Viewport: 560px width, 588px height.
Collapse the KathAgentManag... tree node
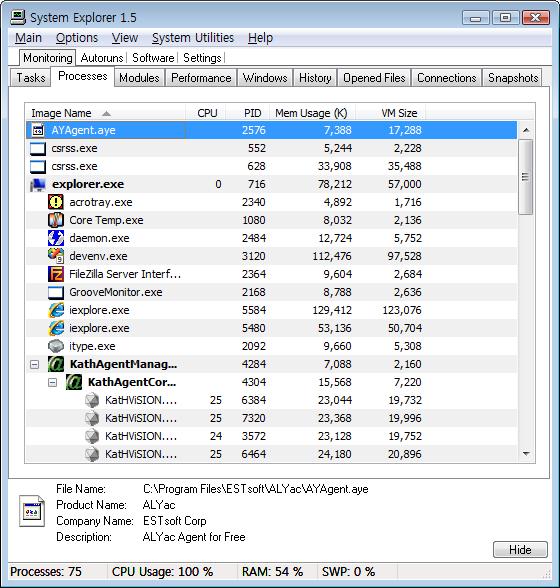35,364
